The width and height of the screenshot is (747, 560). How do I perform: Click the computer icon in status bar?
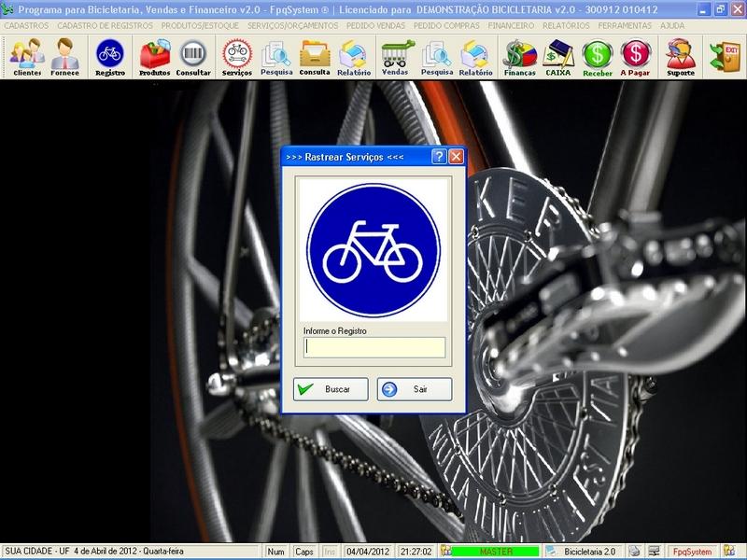654,551
